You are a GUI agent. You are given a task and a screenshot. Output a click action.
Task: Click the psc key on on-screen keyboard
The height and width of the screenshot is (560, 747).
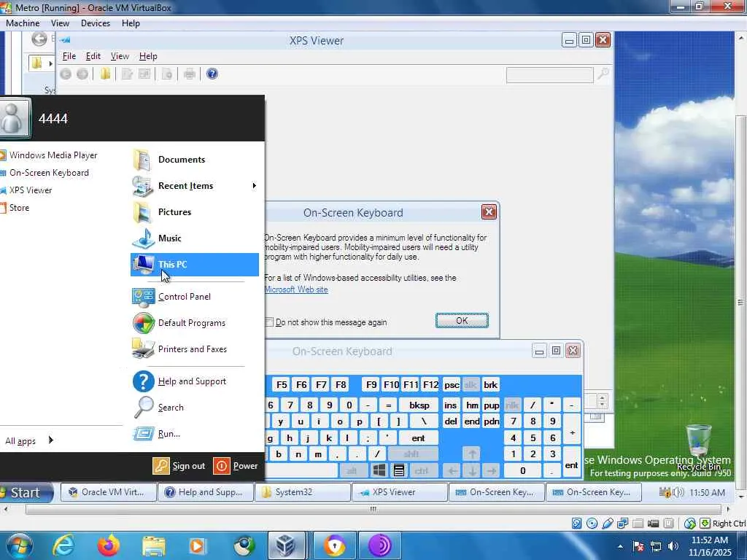coord(451,384)
